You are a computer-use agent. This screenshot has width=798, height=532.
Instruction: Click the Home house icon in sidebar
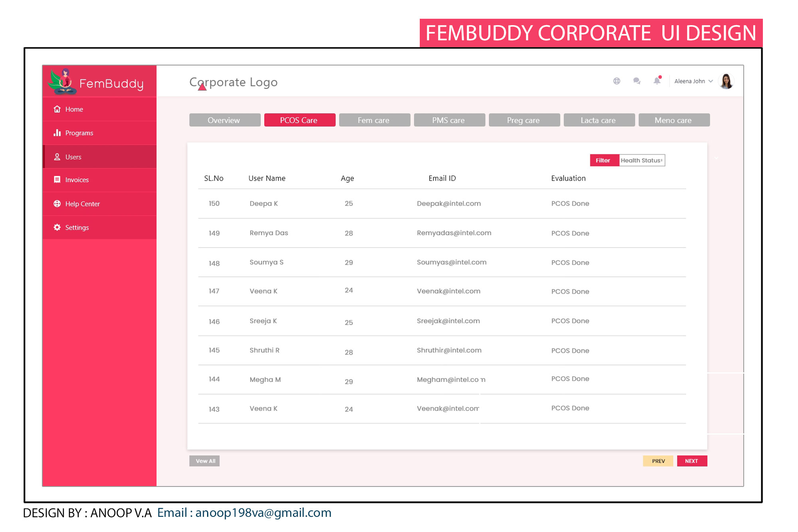pos(57,109)
